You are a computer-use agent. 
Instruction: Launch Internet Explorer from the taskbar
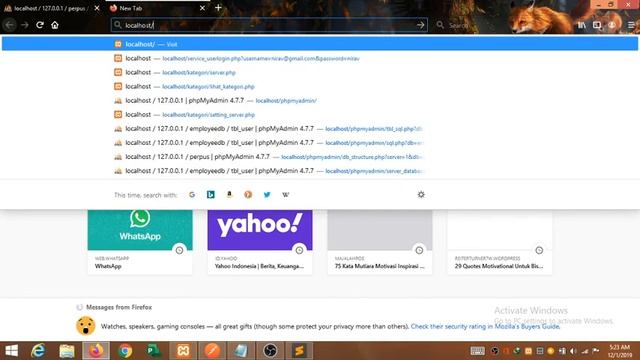click(38, 351)
